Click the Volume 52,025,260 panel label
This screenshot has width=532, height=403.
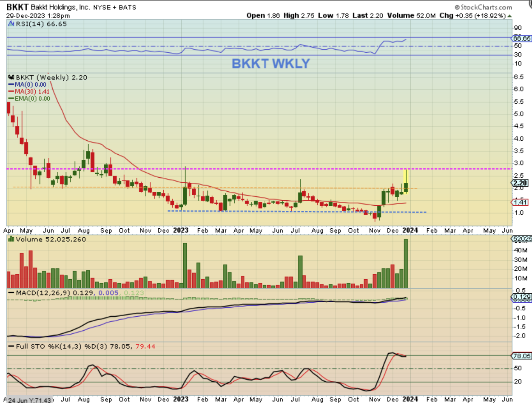[50, 239]
